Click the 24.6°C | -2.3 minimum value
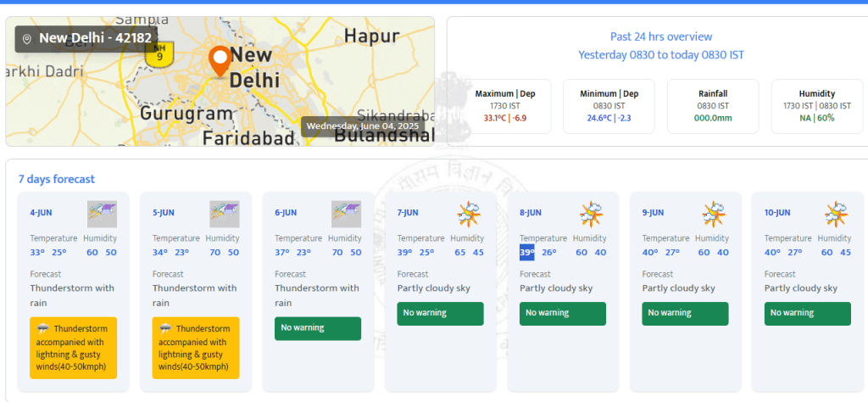The image size is (868, 402). pos(609,118)
